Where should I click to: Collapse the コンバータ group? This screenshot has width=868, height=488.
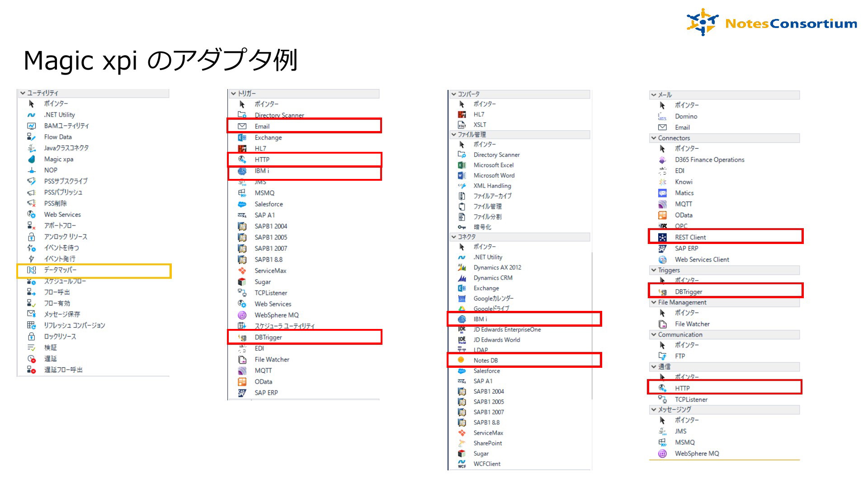click(x=453, y=94)
